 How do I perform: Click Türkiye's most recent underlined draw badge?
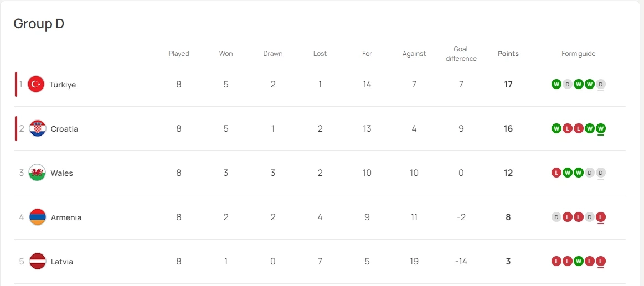pyautogui.click(x=601, y=85)
